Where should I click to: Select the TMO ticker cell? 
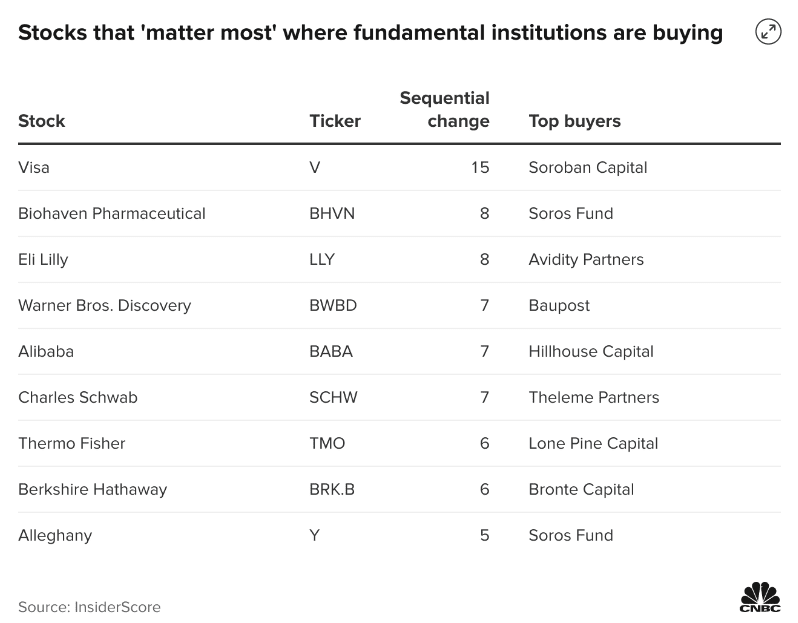coord(327,443)
